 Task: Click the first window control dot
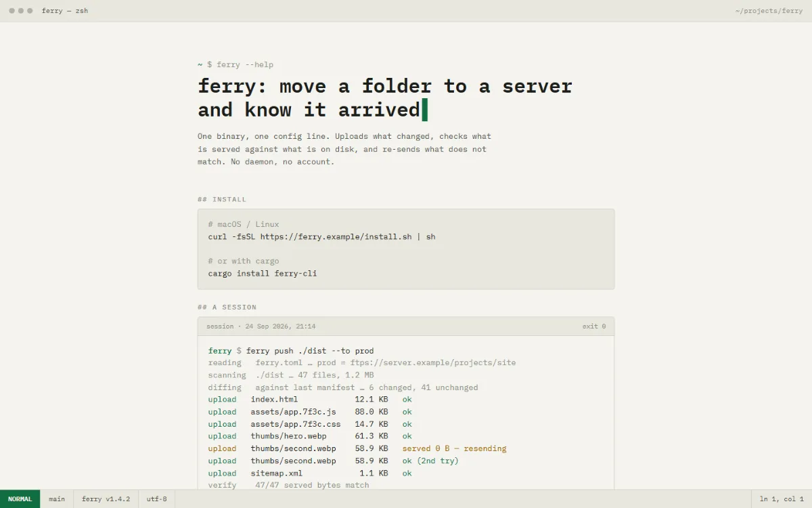pos(12,11)
